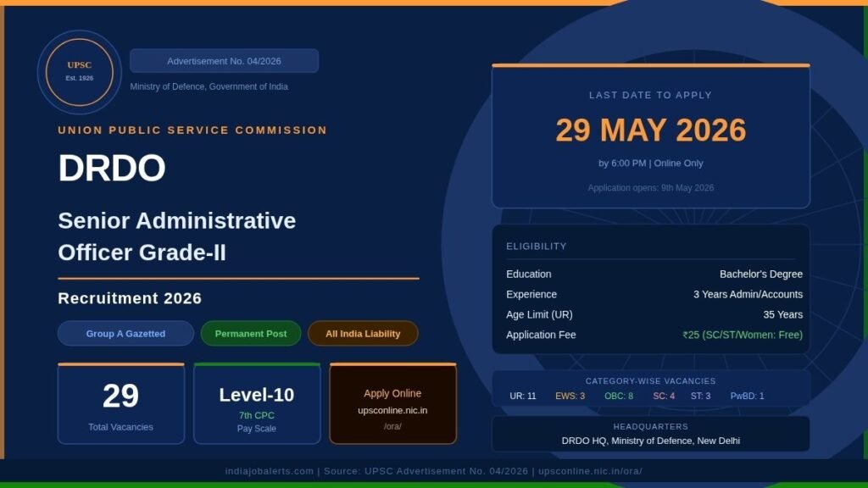This screenshot has width=868, height=488.
Task: Click 'CATEGORY-WISE VACANCIES' heading
Action: point(650,381)
